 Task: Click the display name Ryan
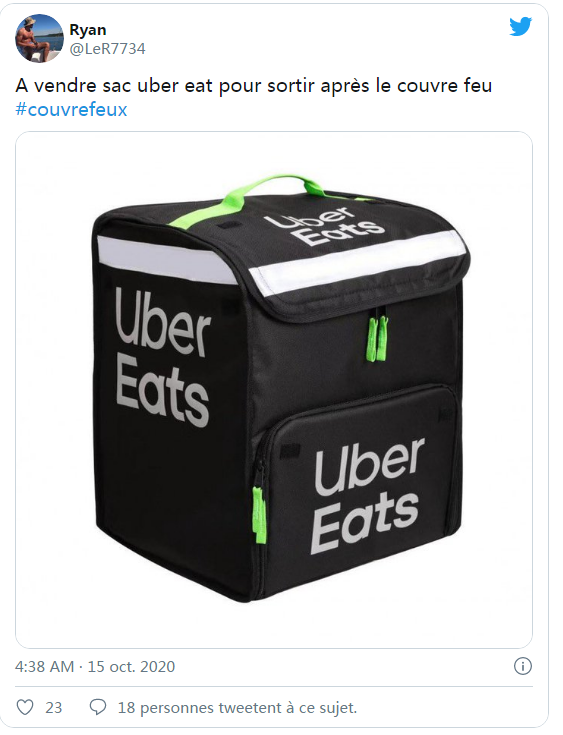(x=88, y=30)
